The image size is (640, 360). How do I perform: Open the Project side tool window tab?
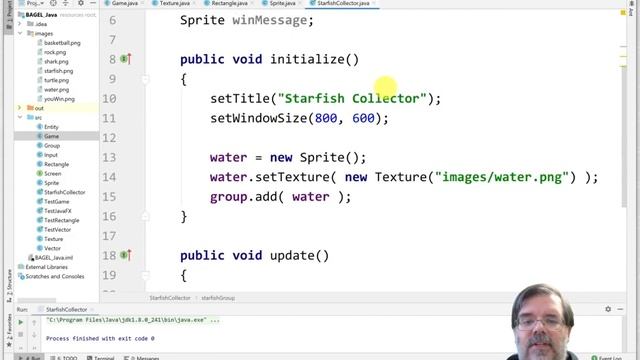[x=9, y=16]
